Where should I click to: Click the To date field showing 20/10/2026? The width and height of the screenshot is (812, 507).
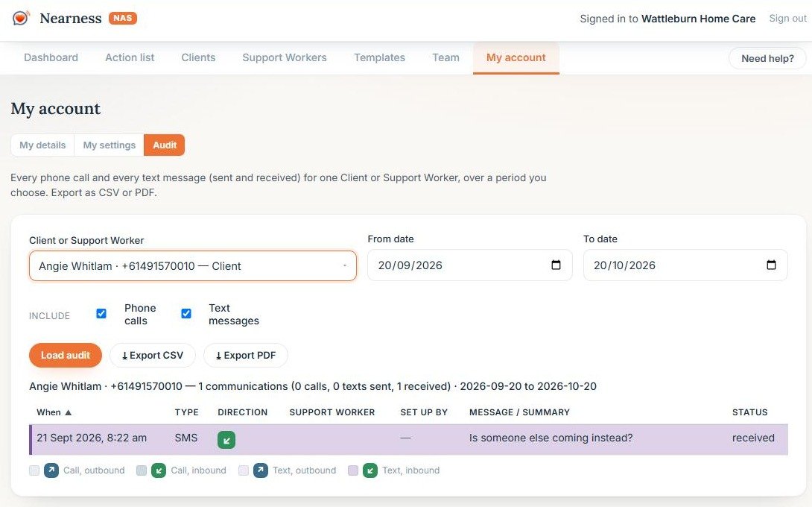685,265
